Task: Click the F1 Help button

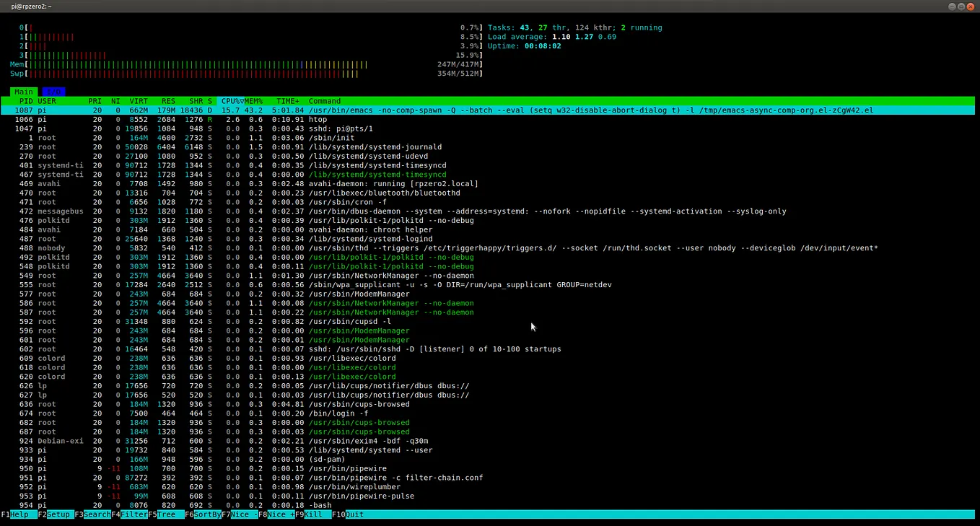Action: [19, 514]
